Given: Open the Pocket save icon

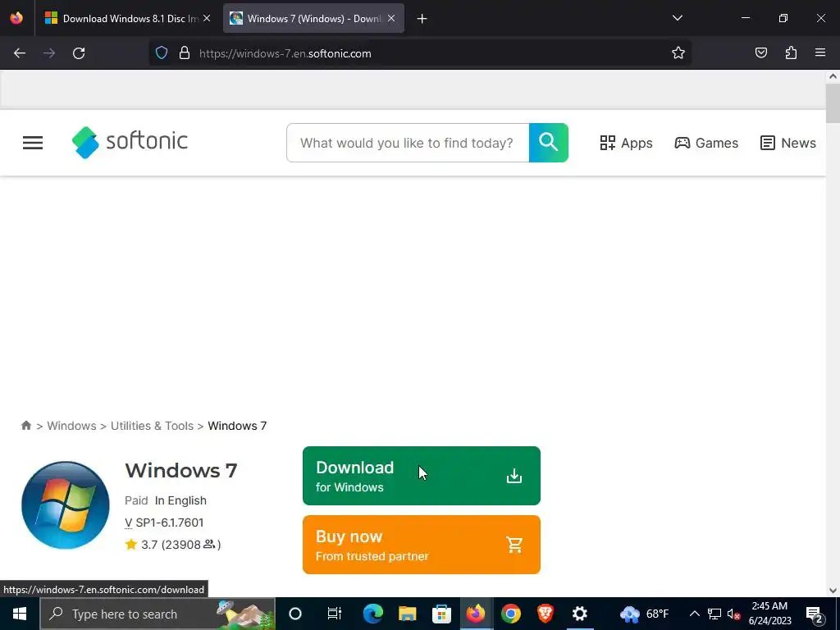Looking at the screenshot, I should coord(761,53).
